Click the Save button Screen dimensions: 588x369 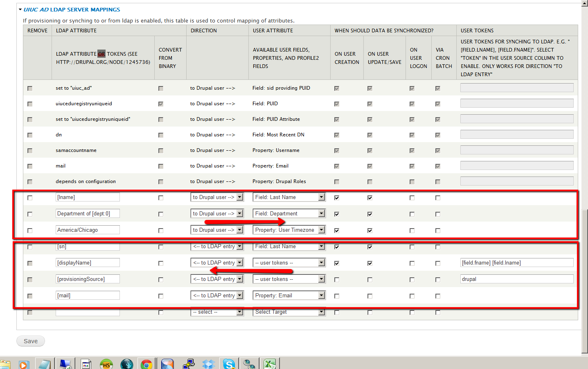(x=30, y=341)
